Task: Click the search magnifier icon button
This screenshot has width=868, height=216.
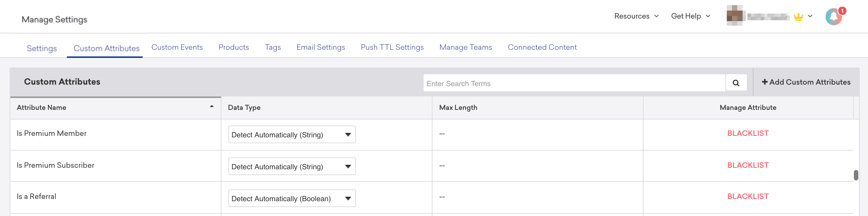Action: click(x=736, y=83)
